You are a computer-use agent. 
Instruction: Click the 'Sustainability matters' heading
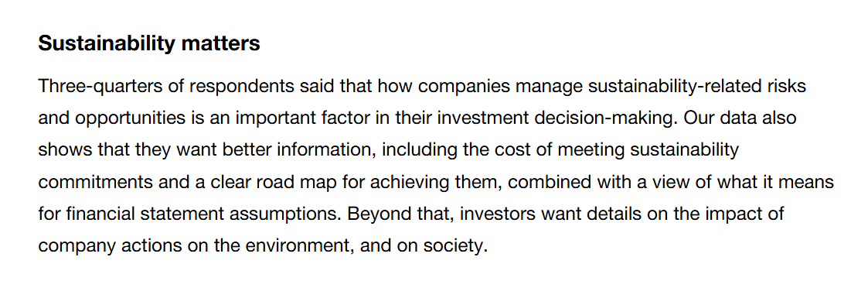149,44
